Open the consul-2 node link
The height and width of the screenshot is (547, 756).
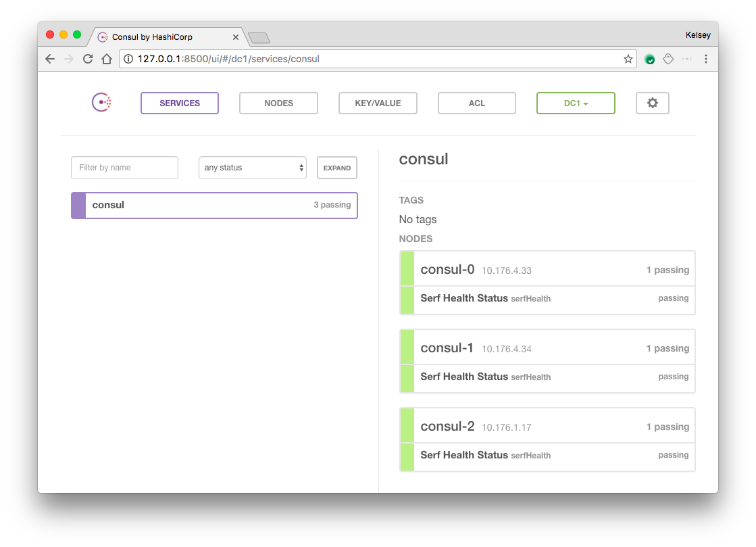[x=447, y=427]
